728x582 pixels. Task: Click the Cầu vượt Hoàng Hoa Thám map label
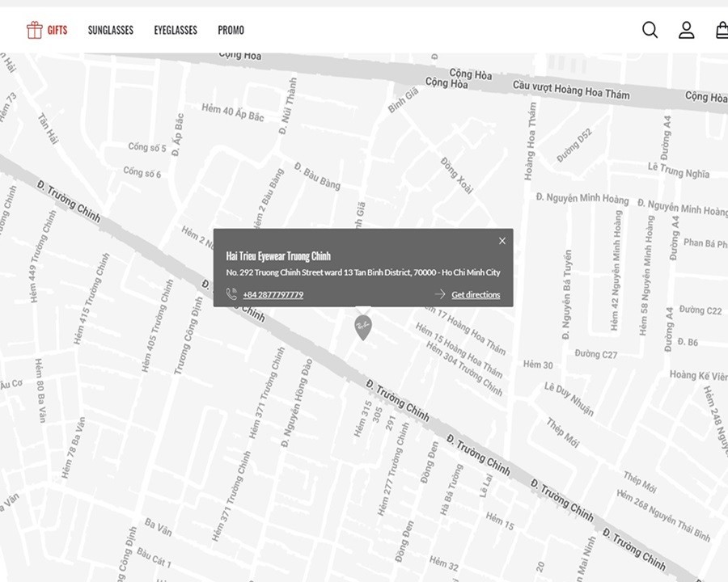pos(570,90)
